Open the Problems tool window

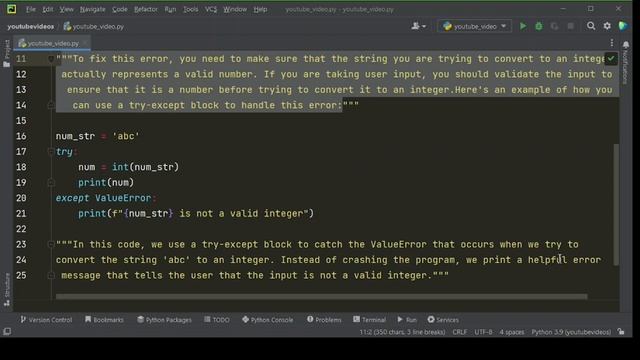[324, 320]
